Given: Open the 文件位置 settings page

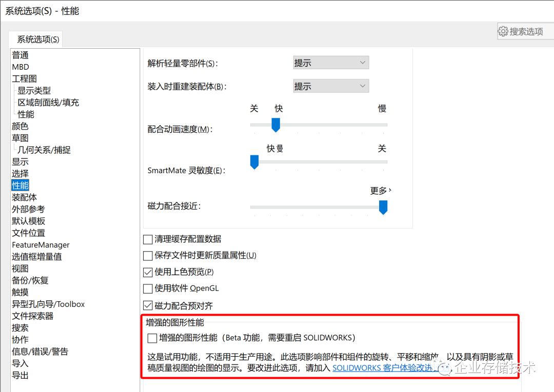Looking at the screenshot, I should pos(28,233).
